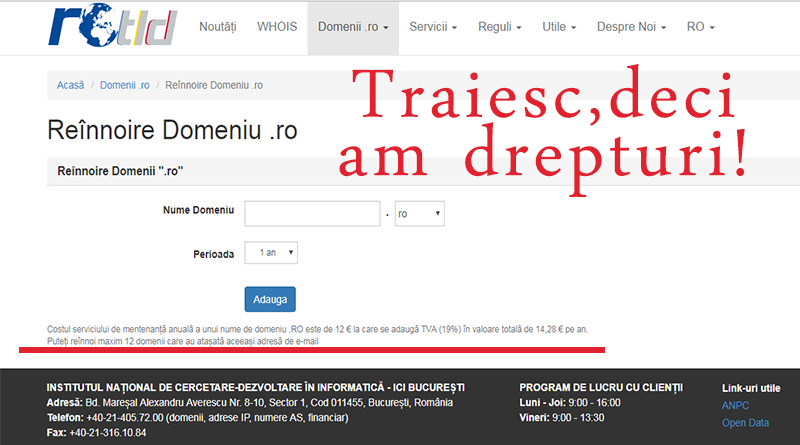
Task: Expand the Servicii menu
Action: click(x=433, y=27)
